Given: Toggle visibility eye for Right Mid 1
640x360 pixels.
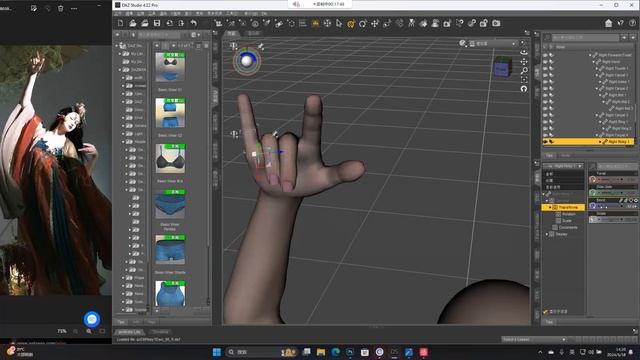Looking at the screenshot, I should point(545,95).
